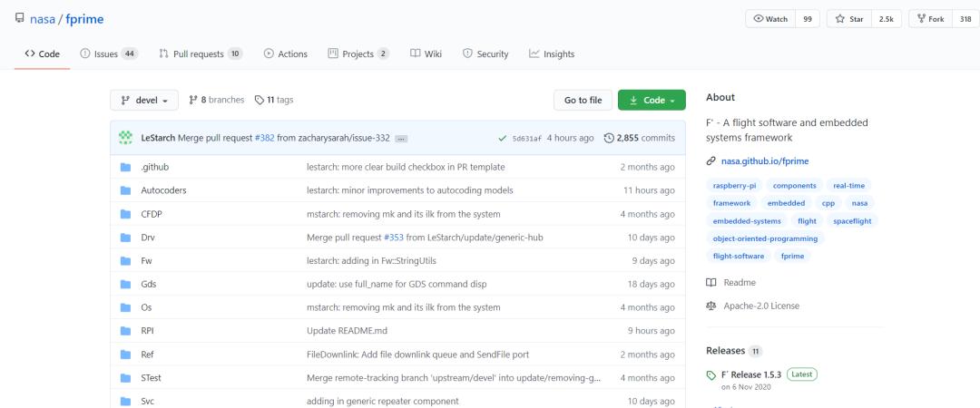
Task: Open the nasa organization link
Action: coord(43,19)
